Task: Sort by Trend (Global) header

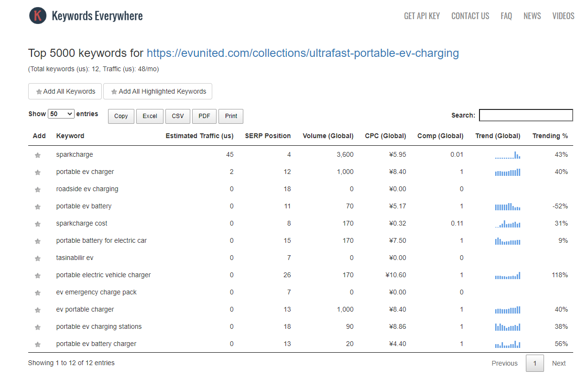Action: coord(498,136)
